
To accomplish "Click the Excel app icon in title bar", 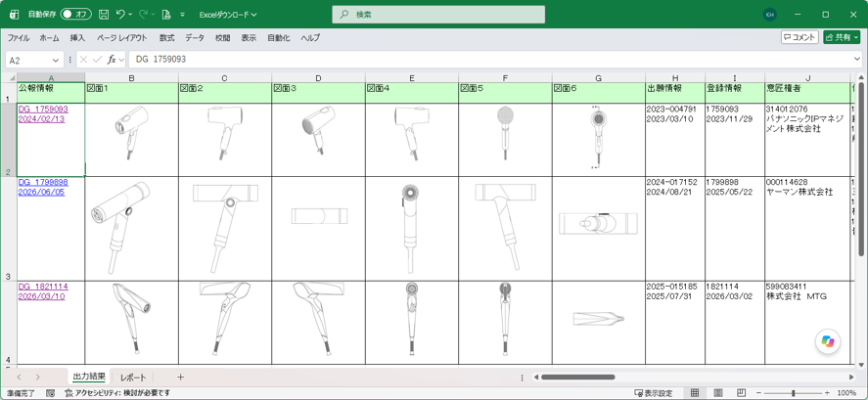I will click(x=15, y=15).
